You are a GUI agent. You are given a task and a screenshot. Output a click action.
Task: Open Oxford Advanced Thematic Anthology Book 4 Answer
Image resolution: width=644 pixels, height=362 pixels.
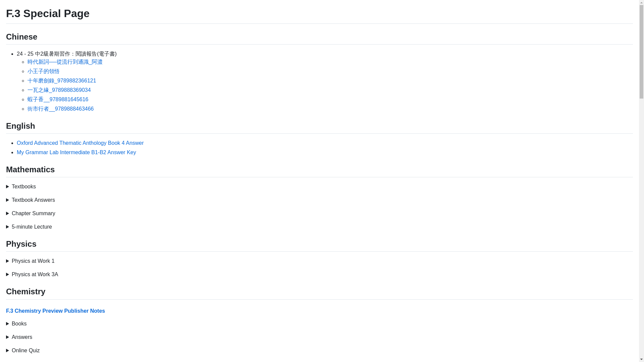pyautogui.click(x=80, y=143)
